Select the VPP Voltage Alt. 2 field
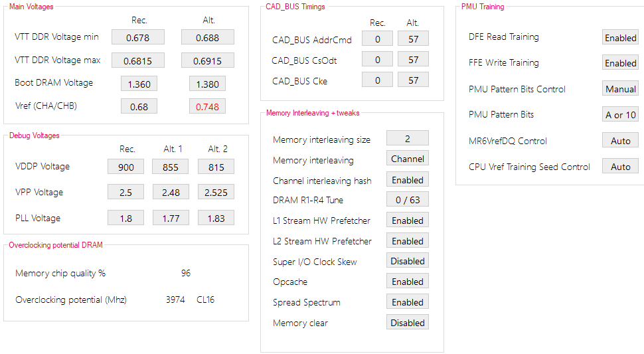 (216, 193)
